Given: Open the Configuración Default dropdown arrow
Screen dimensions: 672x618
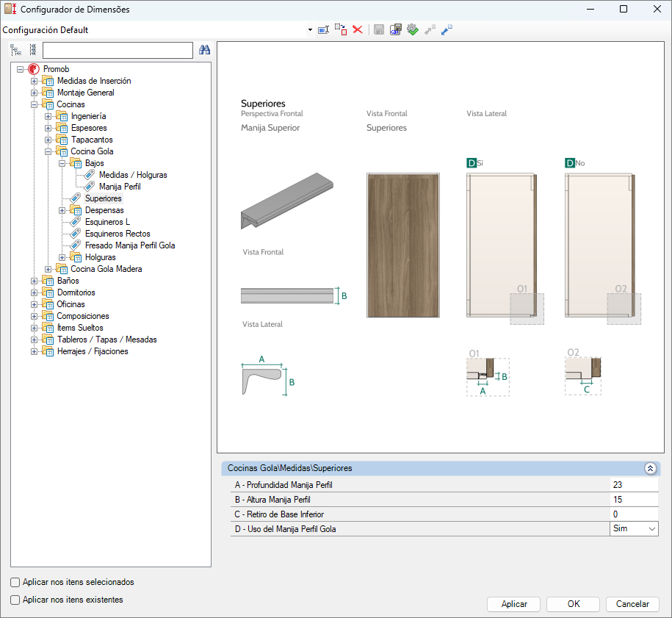Looking at the screenshot, I should pyautogui.click(x=310, y=30).
